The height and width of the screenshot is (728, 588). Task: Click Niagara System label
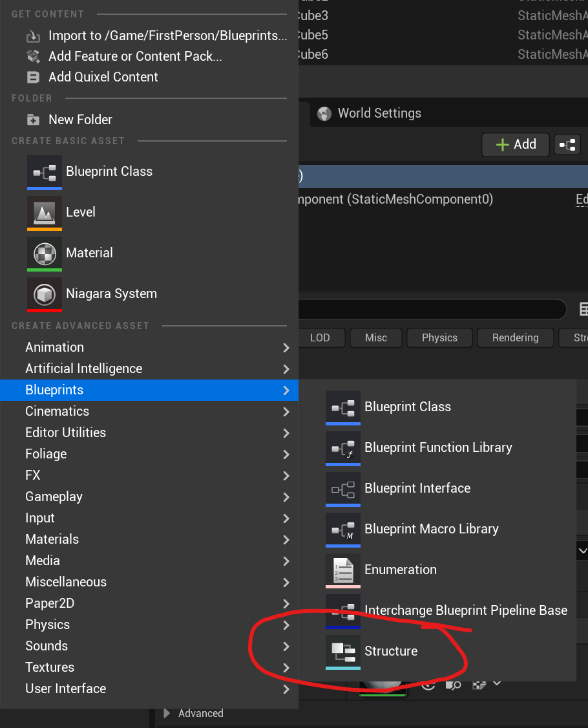111,294
